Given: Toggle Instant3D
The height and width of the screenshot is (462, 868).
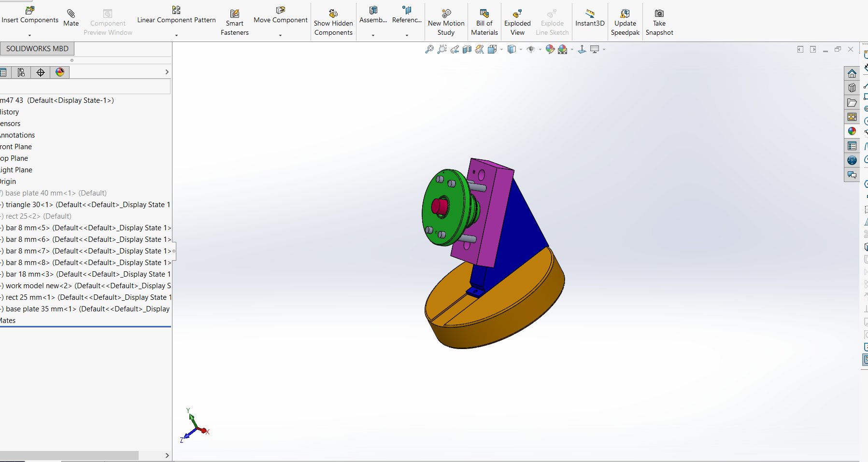Looking at the screenshot, I should pyautogui.click(x=590, y=17).
